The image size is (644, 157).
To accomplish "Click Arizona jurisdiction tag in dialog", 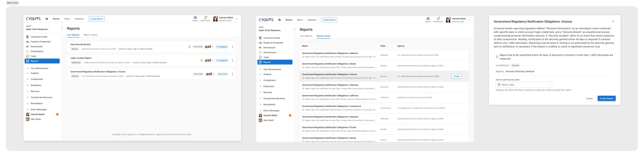I will 516,65.
